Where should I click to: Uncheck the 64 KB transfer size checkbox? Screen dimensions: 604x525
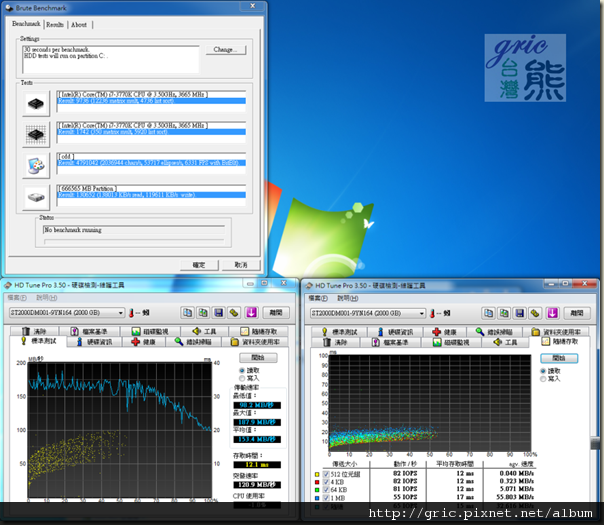click(x=326, y=490)
